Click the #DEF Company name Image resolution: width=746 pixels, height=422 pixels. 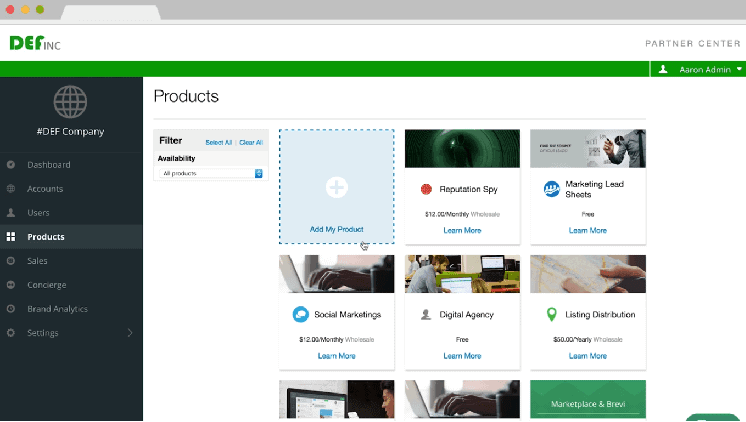[x=70, y=132]
